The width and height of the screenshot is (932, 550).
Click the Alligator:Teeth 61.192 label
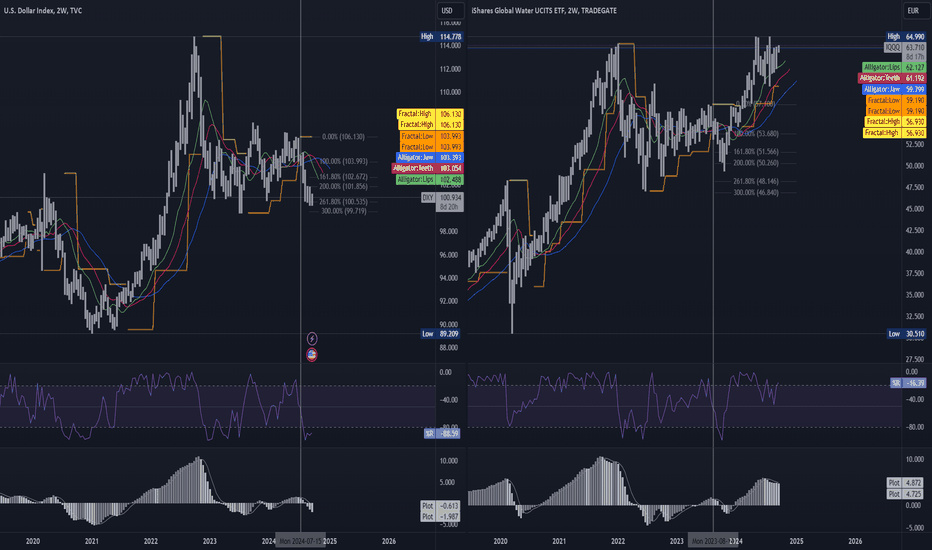[x=892, y=78]
